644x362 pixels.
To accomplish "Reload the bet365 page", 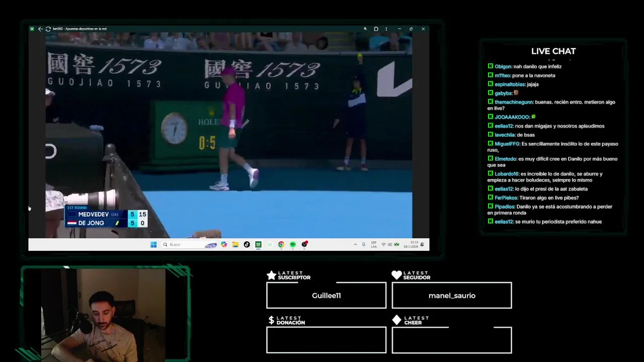I will click(48, 29).
